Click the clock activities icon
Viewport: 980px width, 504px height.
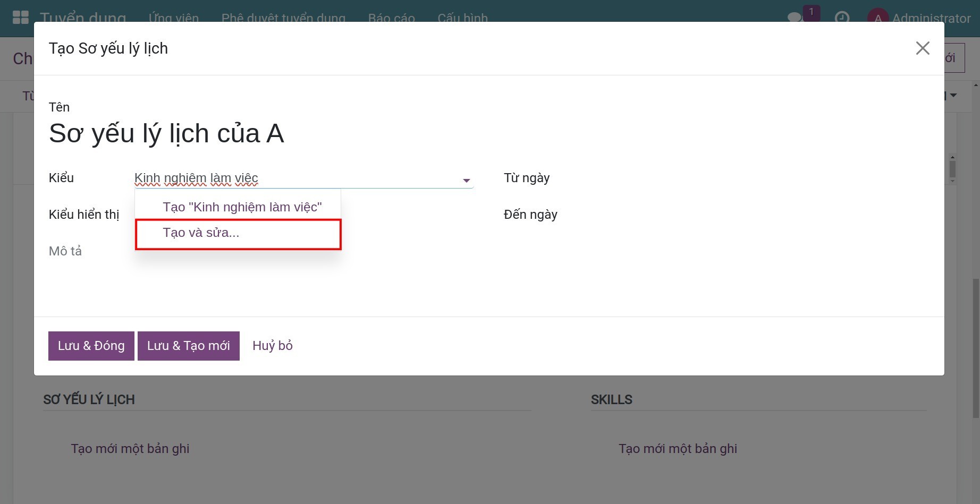coord(842,18)
